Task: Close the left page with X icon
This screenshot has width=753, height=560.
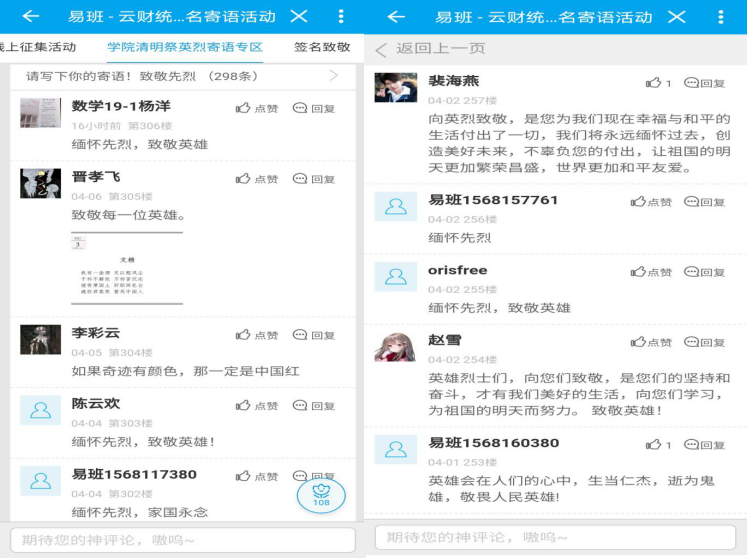Action: pyautogui.click(x=298, y=17)
